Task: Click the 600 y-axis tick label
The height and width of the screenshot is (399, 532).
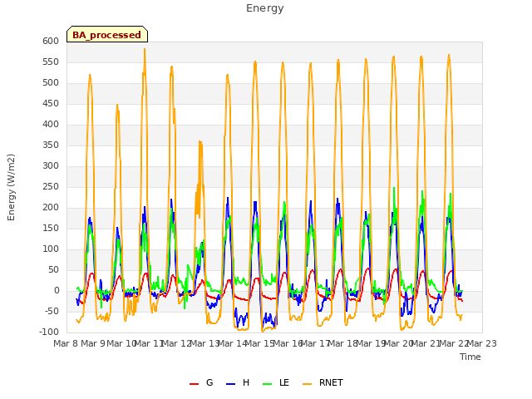Action: tap(51, 41)
